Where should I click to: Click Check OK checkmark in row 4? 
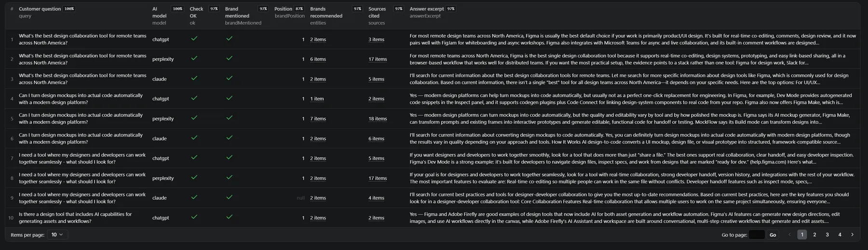[x=194, y=97]
